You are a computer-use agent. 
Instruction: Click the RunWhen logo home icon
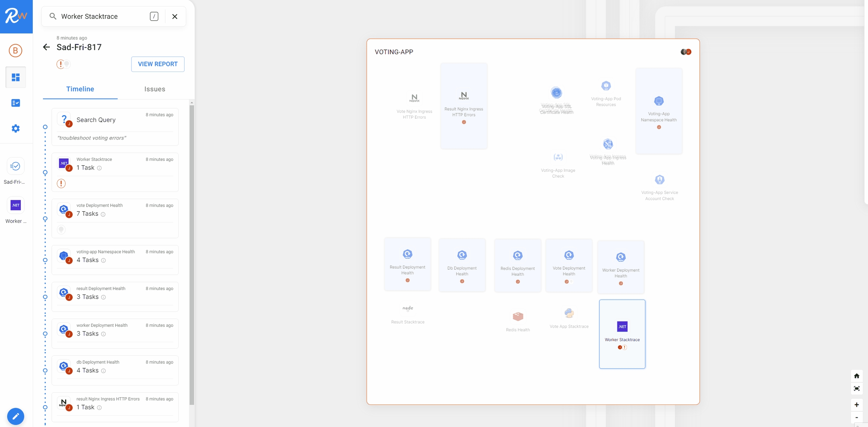[16, 16]
